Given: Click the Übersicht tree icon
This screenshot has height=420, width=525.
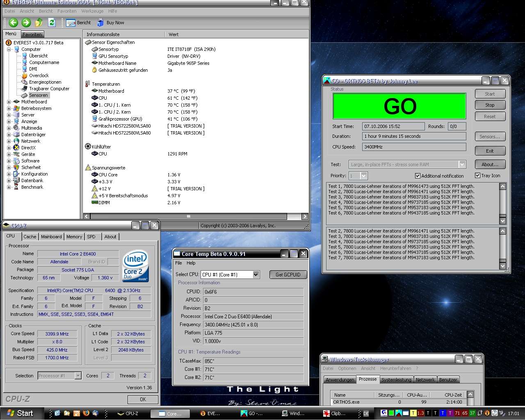Looking at the screenshot, I should pos(25,56).
